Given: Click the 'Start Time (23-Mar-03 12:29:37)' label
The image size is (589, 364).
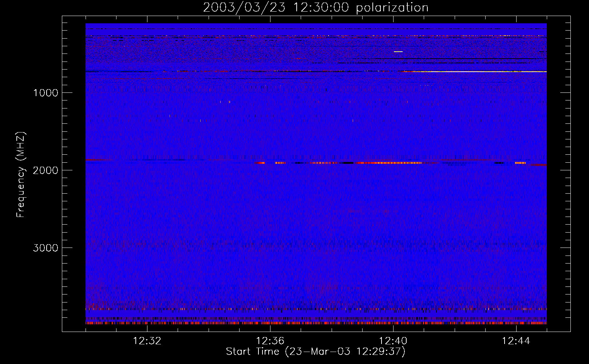Looking at the screenshot, I should [316, 352].
